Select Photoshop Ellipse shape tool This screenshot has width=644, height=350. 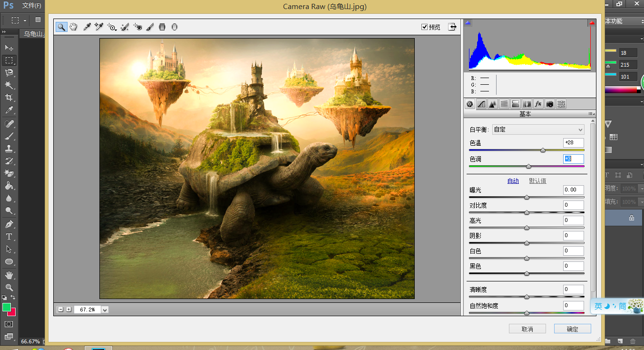coord(9,261)
